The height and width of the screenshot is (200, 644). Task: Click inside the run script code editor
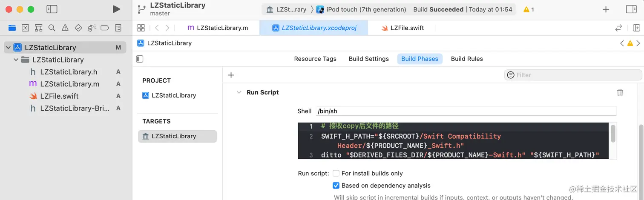(x=454, y=141)
